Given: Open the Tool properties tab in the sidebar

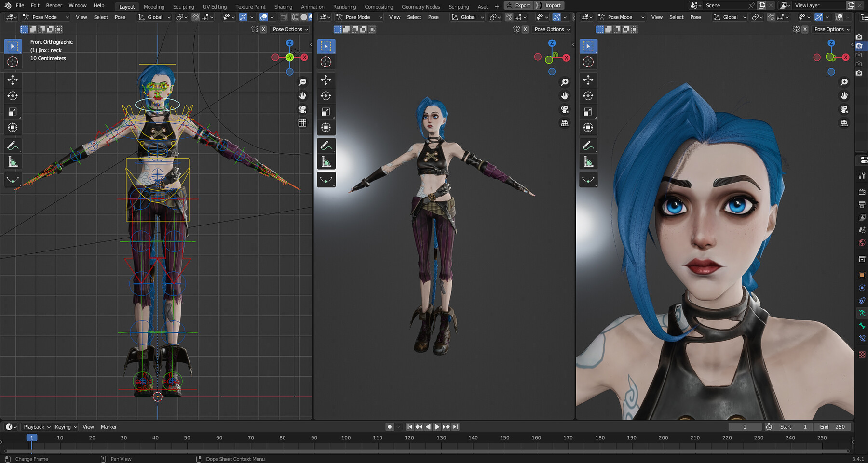Looking at the screenshot, I should pos(862,176).
